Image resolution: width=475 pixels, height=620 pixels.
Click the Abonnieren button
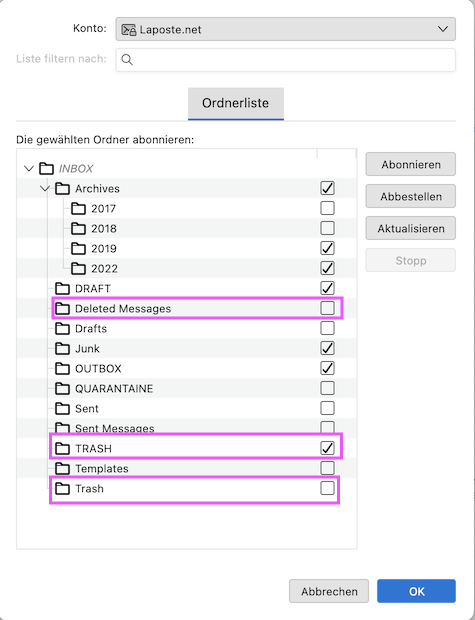coord(411,164)
